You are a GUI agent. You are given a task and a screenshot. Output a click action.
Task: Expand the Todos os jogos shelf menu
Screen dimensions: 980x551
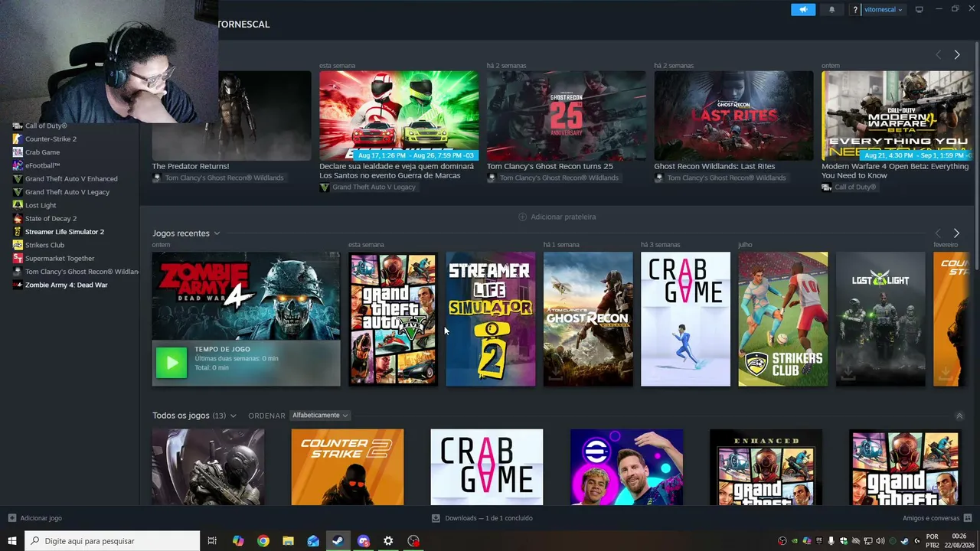(233, 416)
